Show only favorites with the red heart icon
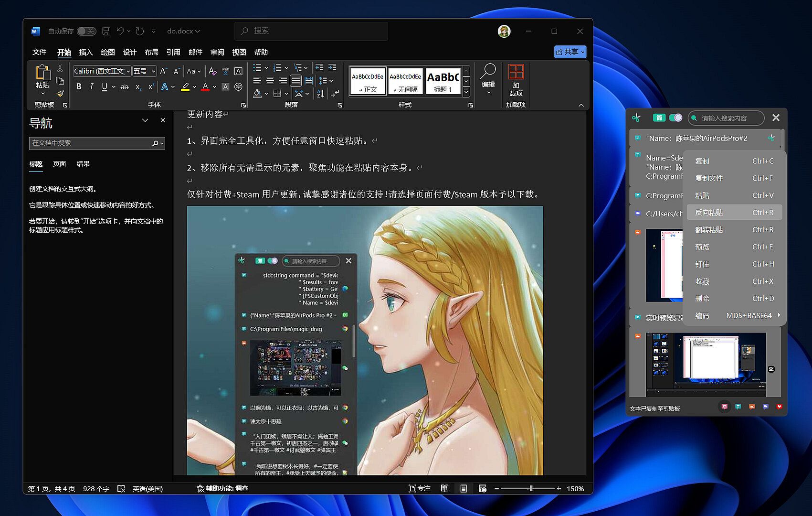This screenshot has height=516, width=812. [779, 407]
